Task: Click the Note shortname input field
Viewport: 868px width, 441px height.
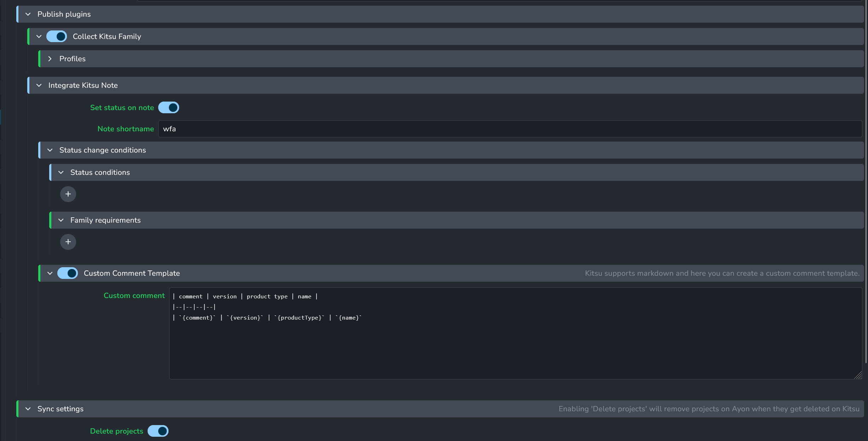Action: point(510,129)
